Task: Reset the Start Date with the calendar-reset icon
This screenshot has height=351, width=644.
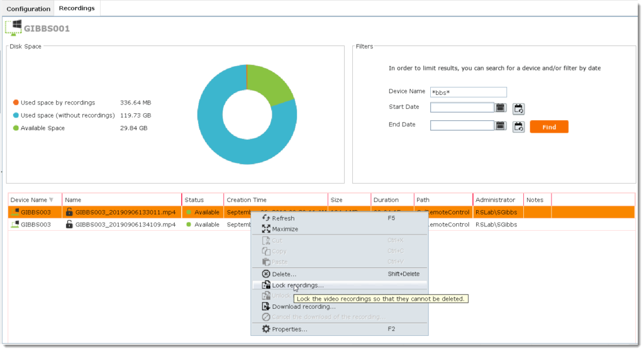Action: tap(518, 108)
